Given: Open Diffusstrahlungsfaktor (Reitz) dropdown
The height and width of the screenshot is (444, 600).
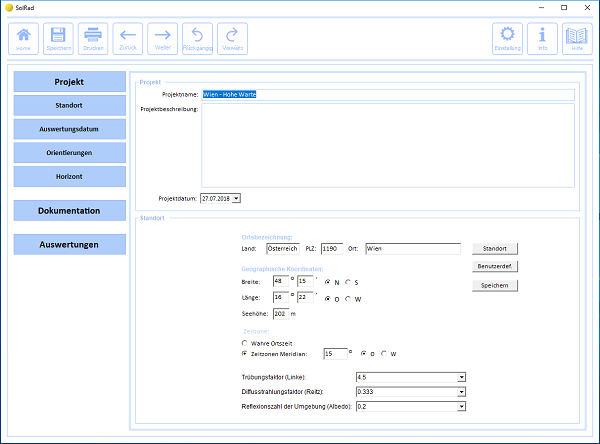Looking at the screenshot, I should pyautogui.click(x=462, y=392).
